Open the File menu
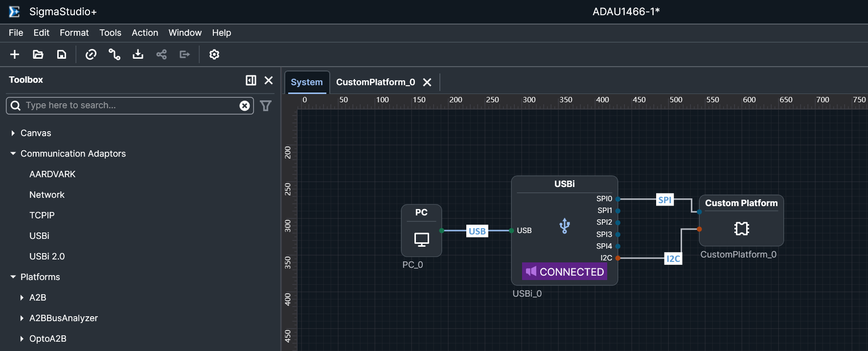Screen dimensions: 868x351 [x=16, y=33]
